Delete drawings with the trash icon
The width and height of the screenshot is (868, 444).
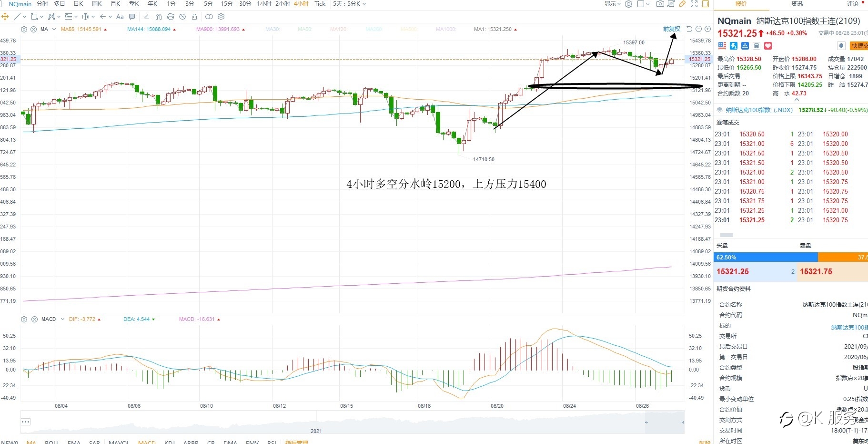click(x=194, y=17)
